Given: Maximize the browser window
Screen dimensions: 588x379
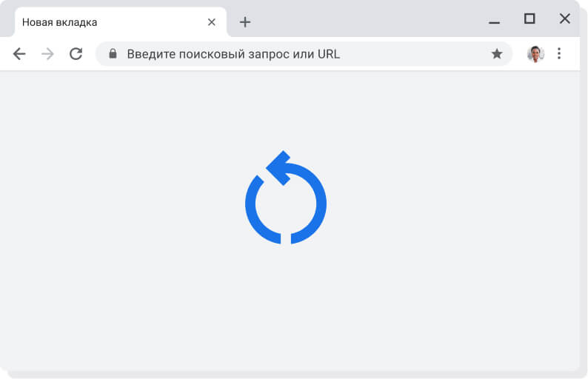Looking at the screenshot, I should (x=529, y=19).
